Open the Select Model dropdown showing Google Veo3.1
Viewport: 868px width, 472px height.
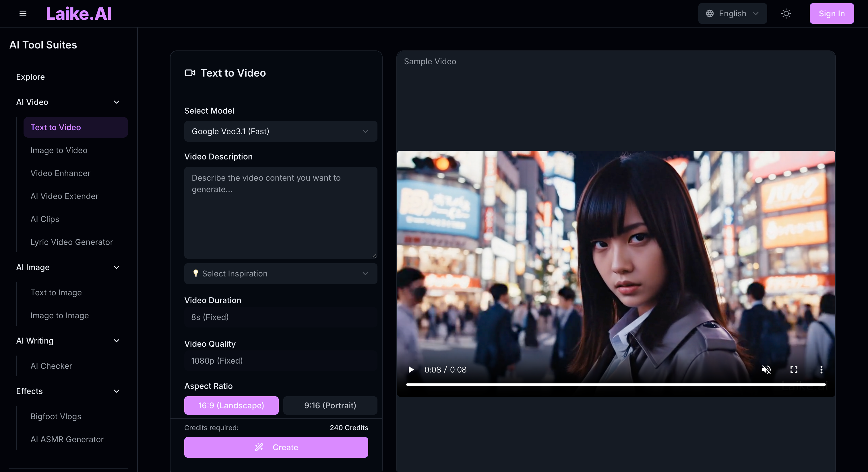pos(280,131)
